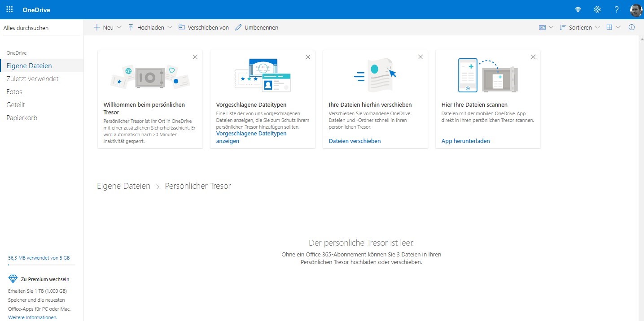Image resolution: width=644 pixels, height=321 pixels.
Task: Click Verschieben von in toolbar
Action: tap(204, 27)
